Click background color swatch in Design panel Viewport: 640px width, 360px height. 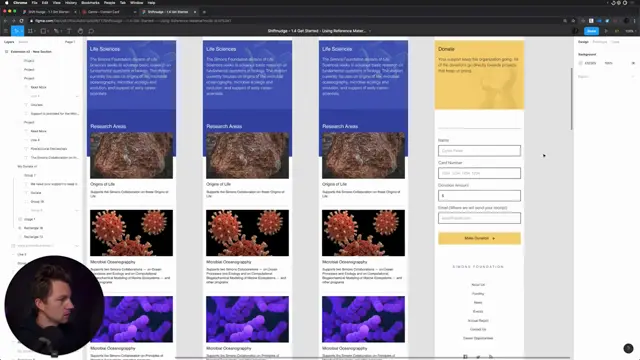click(581, 63)
